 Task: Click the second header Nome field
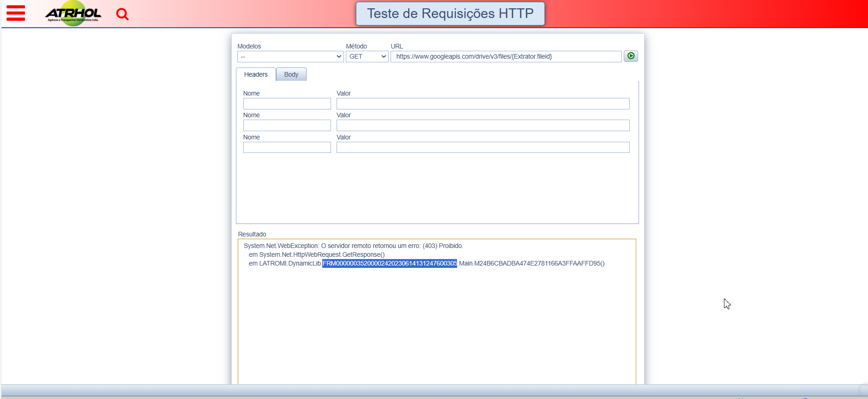click(x=287, y=126)
